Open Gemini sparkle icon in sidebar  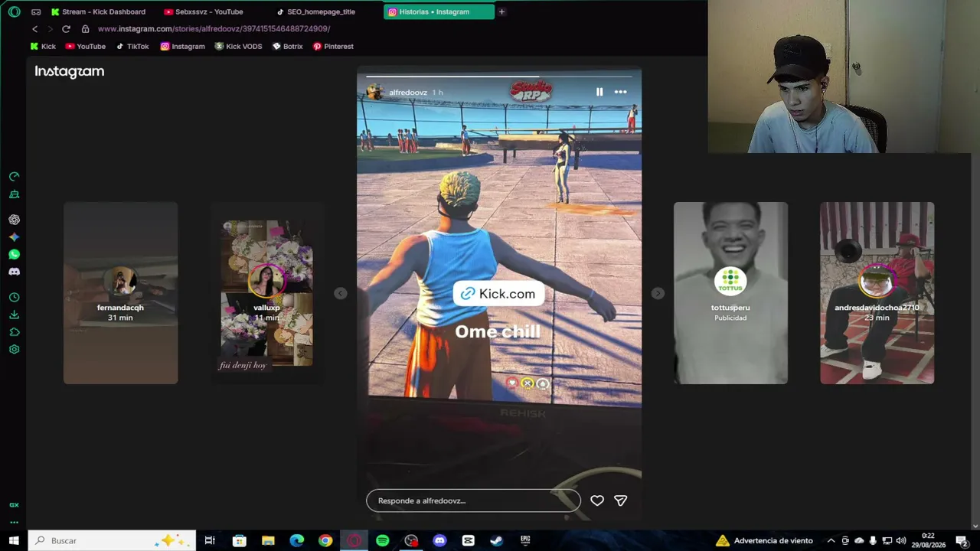click(14, 237)
